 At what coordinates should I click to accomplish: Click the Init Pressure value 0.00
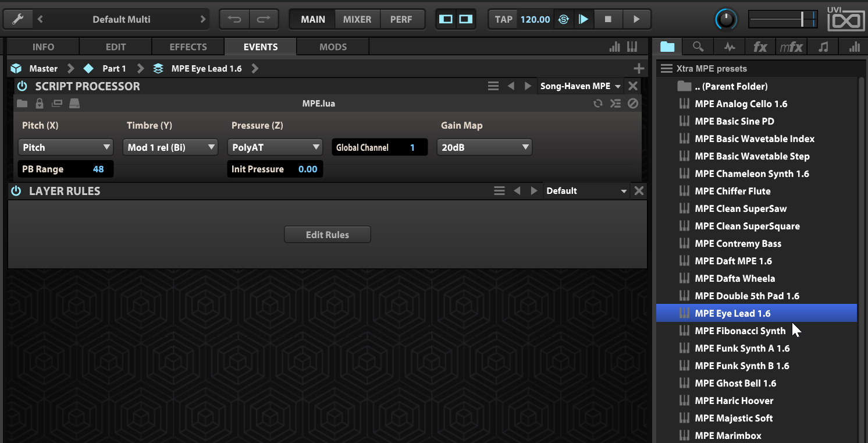(x=308, y=169)
